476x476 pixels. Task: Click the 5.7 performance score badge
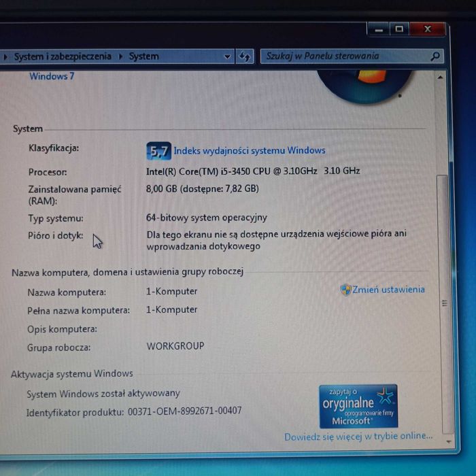(x=158, y=151)
